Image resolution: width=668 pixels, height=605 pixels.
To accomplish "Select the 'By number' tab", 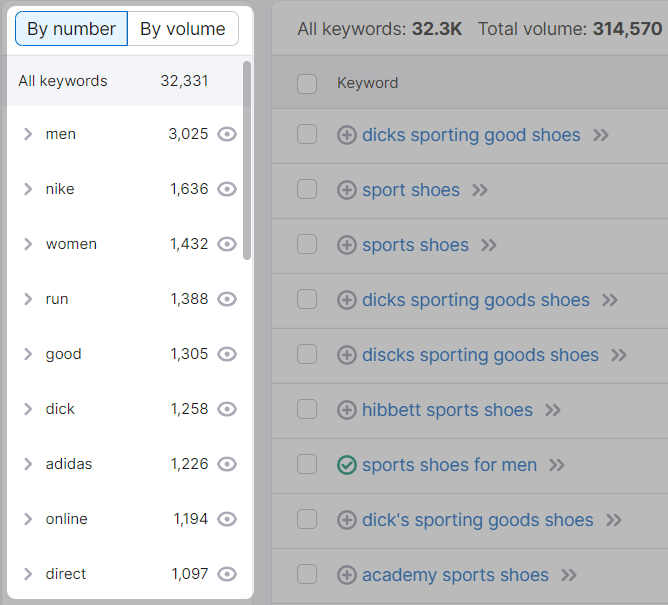I will click(x=71, y=29).
